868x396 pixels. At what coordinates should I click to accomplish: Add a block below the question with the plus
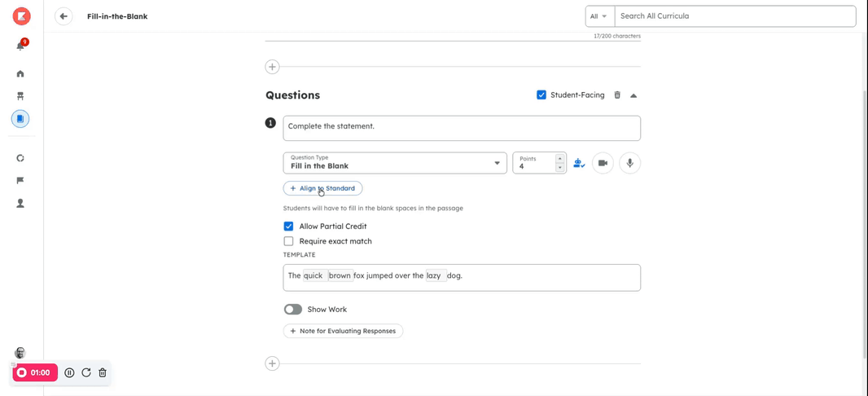(x=272, y=364)
